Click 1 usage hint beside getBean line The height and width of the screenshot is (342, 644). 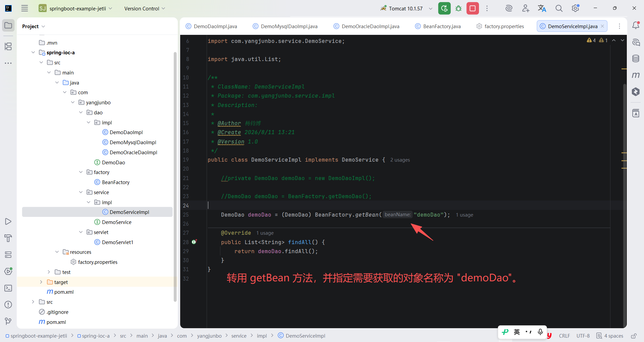tap(464, 215)
